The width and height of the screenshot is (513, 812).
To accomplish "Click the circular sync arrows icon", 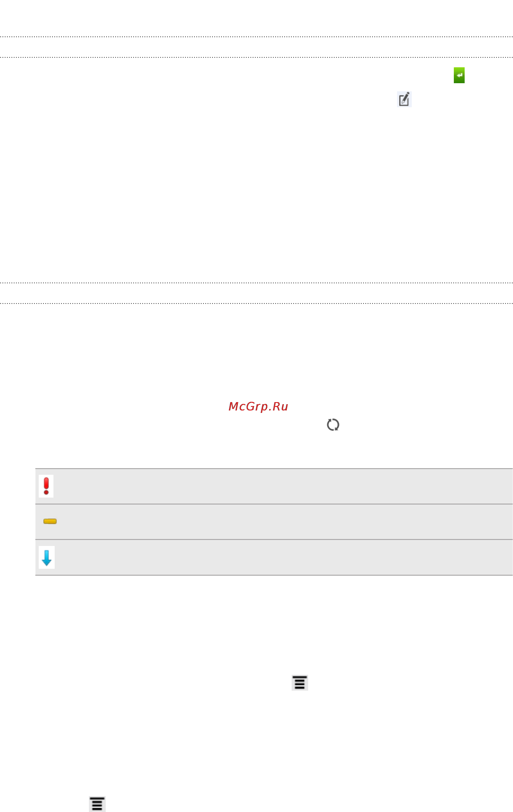I will (x=333, y=425).
